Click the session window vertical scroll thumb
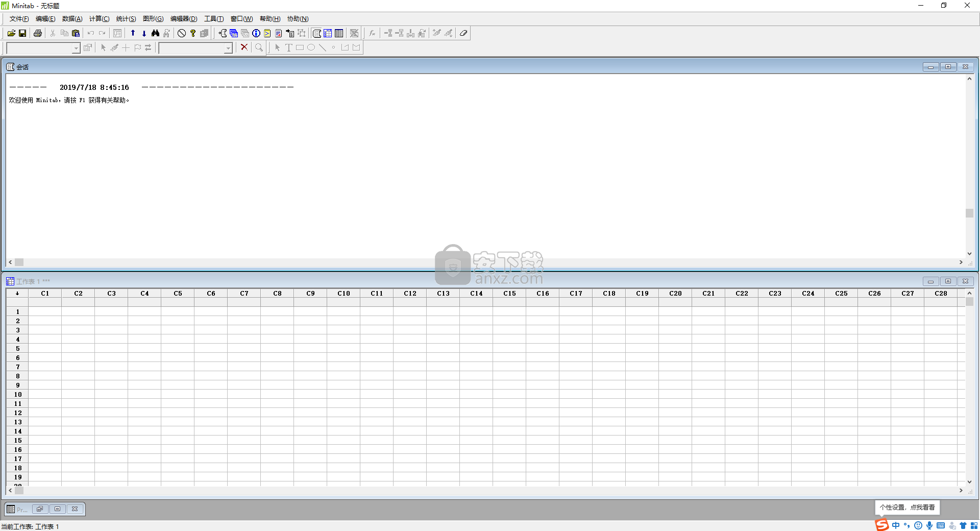This screenshot has height=531, width=980. click(x=969, y=213)
